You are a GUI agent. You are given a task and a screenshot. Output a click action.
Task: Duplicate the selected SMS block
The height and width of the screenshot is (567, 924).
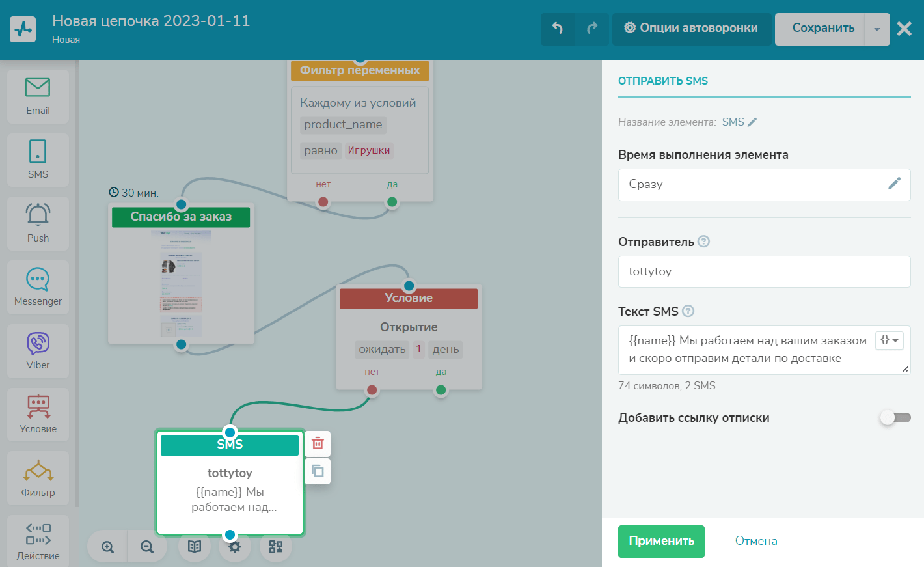318,471
